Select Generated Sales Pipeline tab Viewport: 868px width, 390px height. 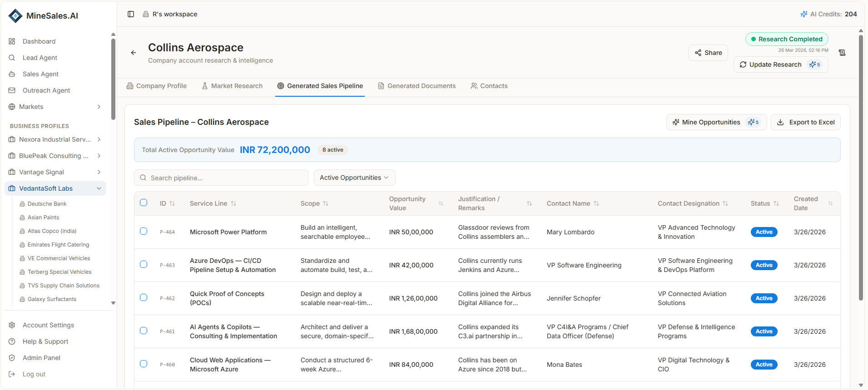320,86
